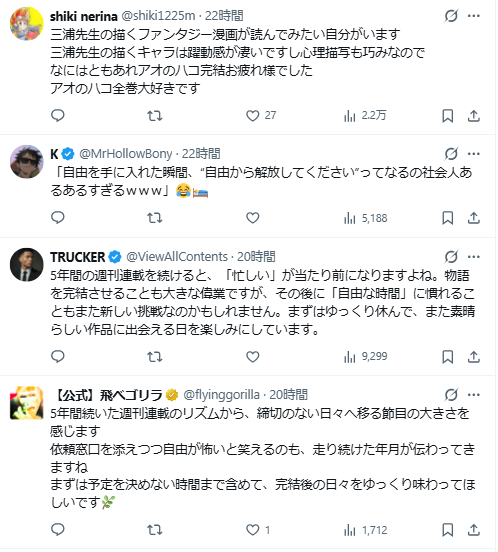Reply to shiki nerina's tweet

point(58,115)
